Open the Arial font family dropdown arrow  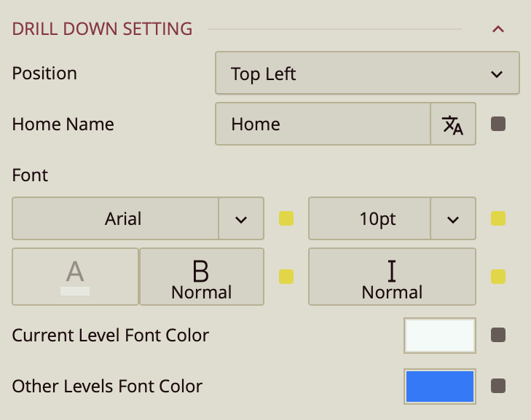click(241, 218)
